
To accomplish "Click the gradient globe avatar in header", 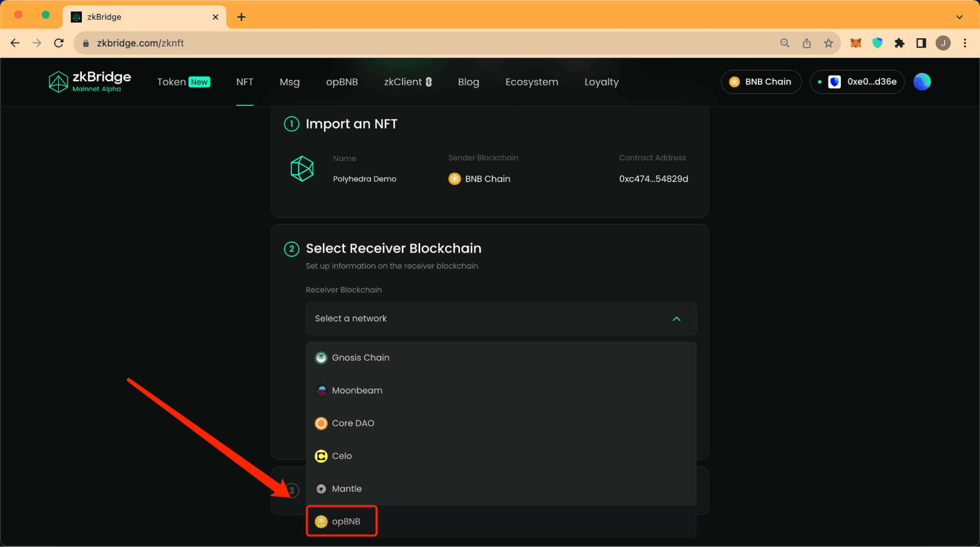I will [x=922, y=82].
